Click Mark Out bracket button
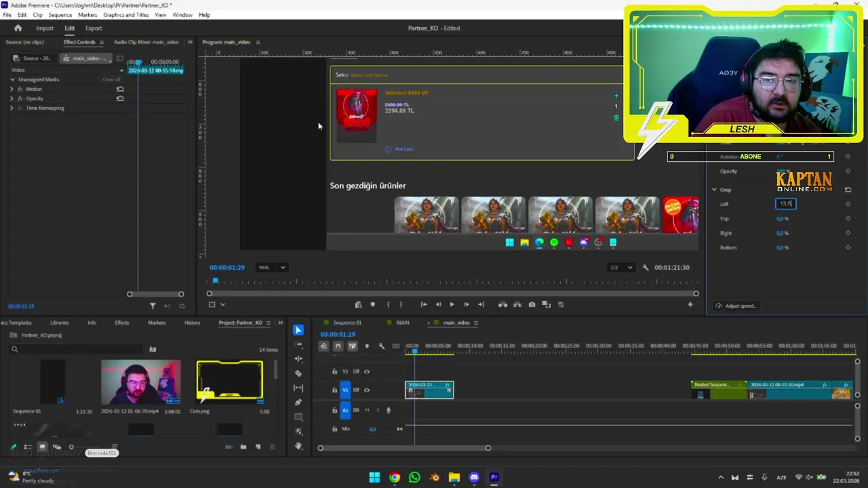868x488 pixels. click(401, 304)
